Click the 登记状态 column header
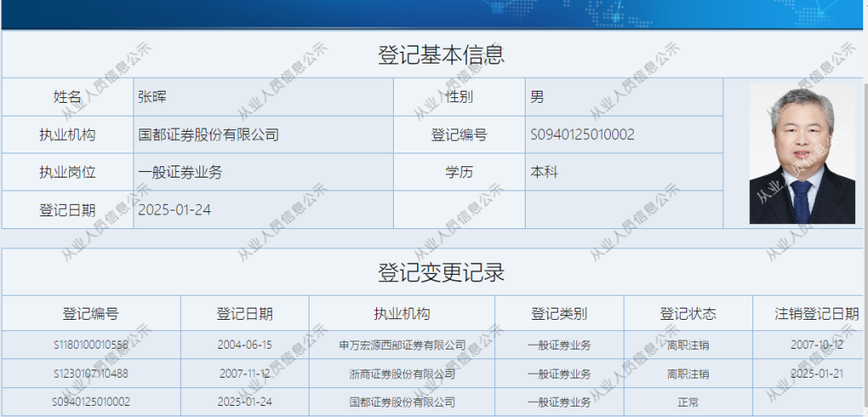 [688, 313]
